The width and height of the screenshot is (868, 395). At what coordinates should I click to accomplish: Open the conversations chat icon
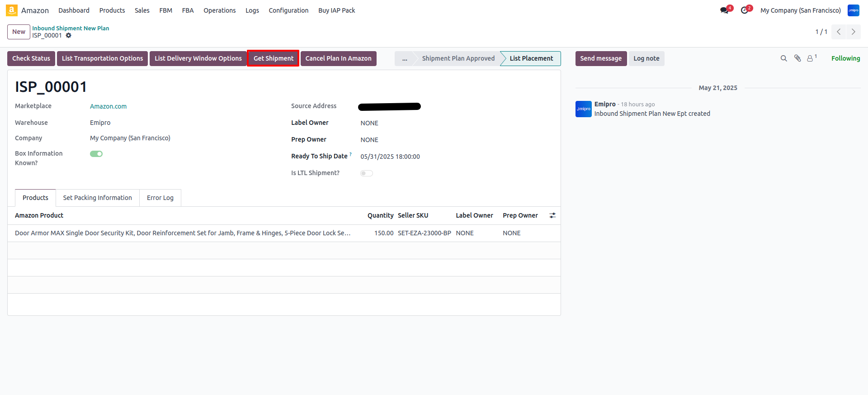724,10
